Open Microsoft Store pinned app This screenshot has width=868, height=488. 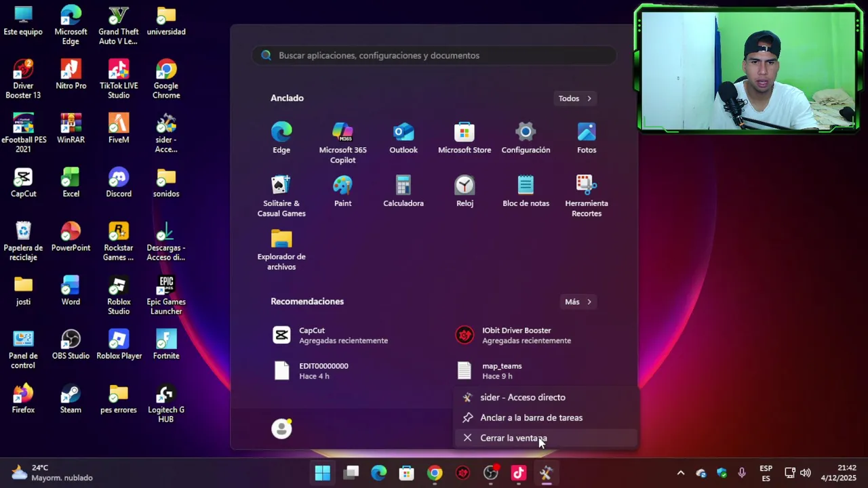tap(465, 138)
